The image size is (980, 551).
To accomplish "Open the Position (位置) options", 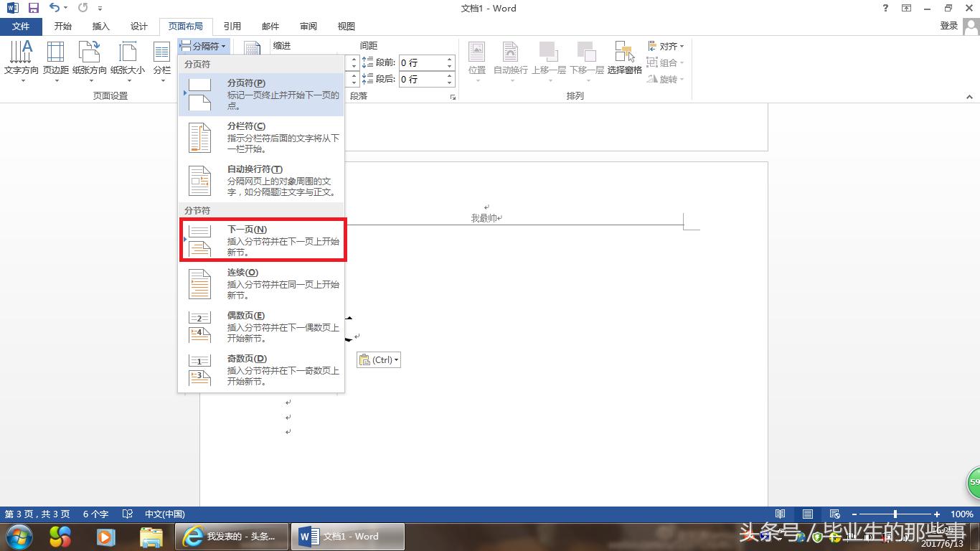I will 477,62.
